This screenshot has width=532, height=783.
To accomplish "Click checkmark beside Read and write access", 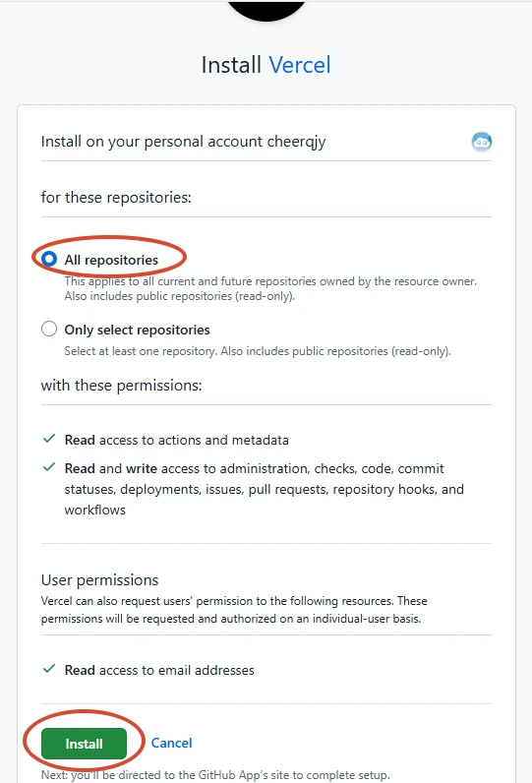I will pos(49,467).
